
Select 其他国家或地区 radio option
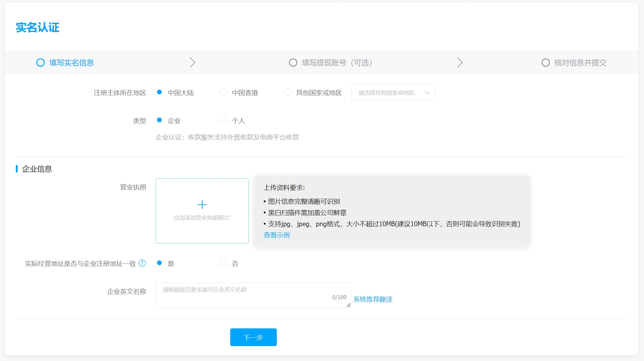click(x=288, y=92)
